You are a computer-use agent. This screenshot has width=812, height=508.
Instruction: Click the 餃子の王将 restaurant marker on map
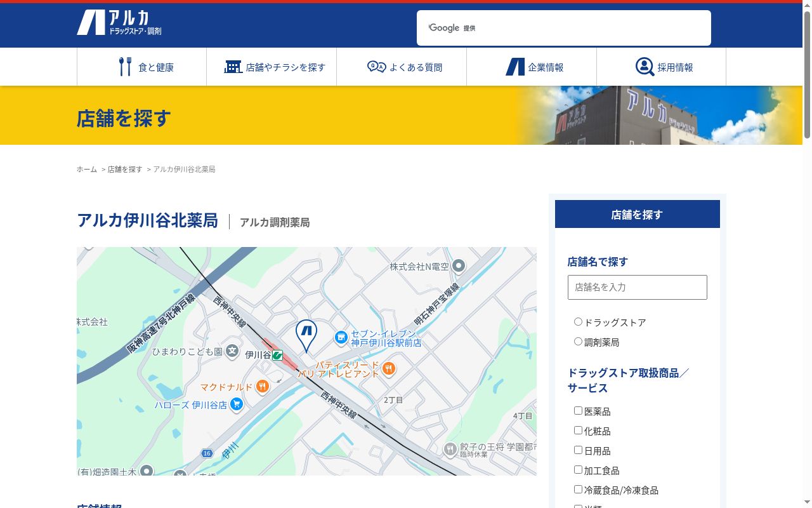[x=450, y=450]
